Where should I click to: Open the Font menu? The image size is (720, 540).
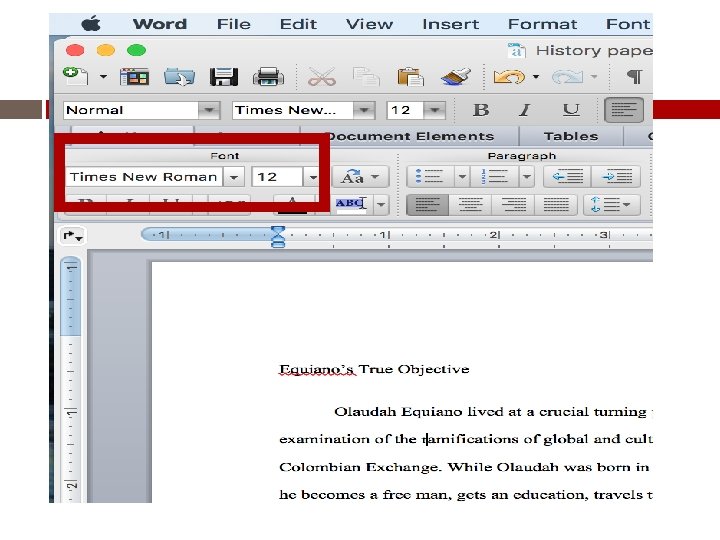[x=628, y=24]
